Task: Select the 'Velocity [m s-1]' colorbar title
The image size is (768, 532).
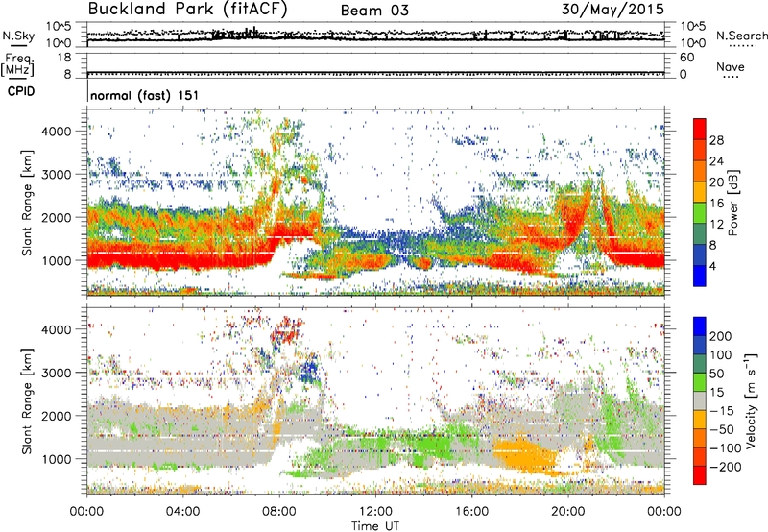Action: pyautogui.click(x=751, y=400)
